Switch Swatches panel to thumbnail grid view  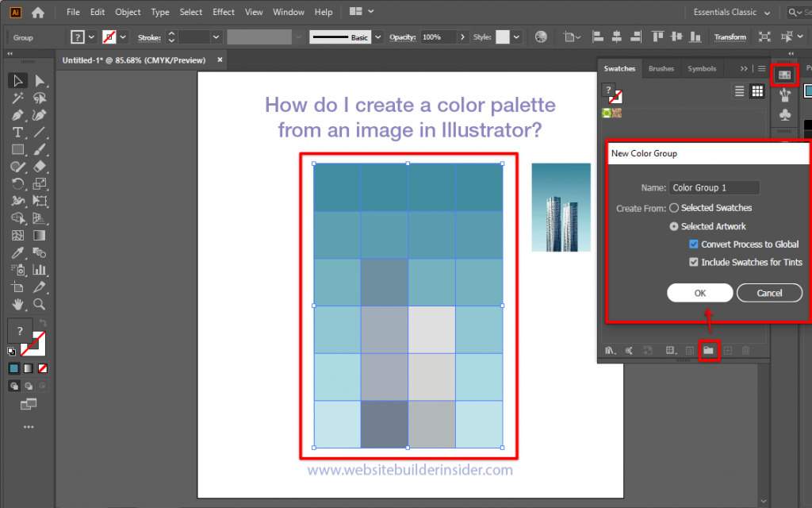pyautogui.click(x=757, y=91)
